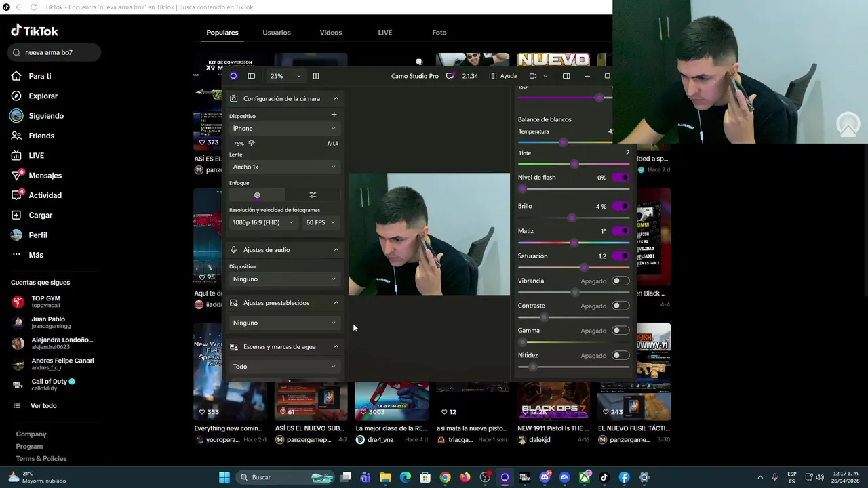Turn off the Matiz toggle
This screenshot has height=488, width=868.
[620, 231]
